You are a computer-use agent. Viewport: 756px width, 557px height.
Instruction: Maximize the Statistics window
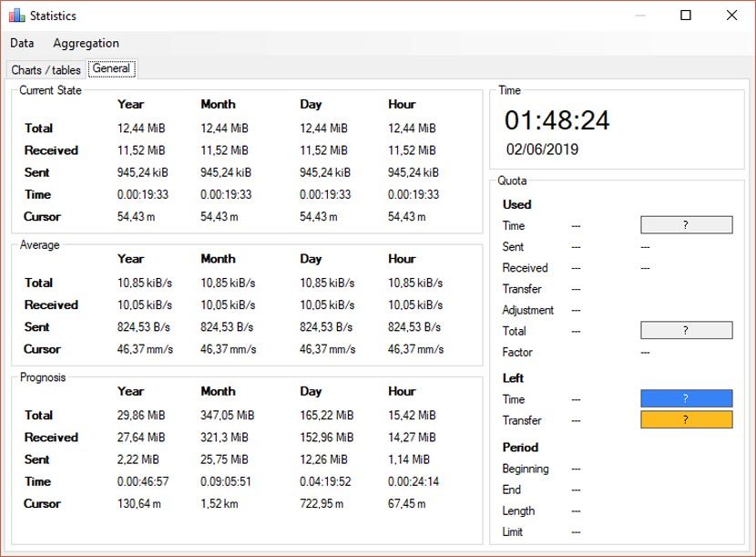tap(685, 15)
